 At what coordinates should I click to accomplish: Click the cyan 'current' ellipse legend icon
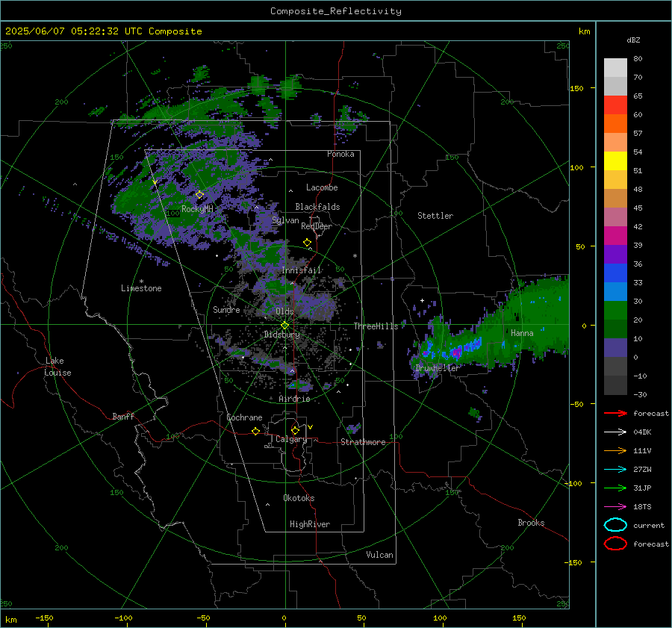[x=615, y=525]
